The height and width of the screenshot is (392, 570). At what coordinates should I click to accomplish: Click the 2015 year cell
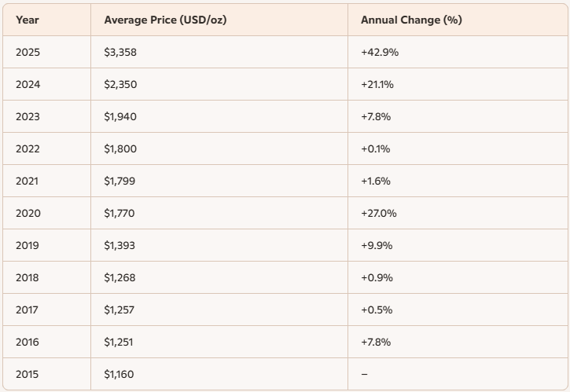pos(28,374)
